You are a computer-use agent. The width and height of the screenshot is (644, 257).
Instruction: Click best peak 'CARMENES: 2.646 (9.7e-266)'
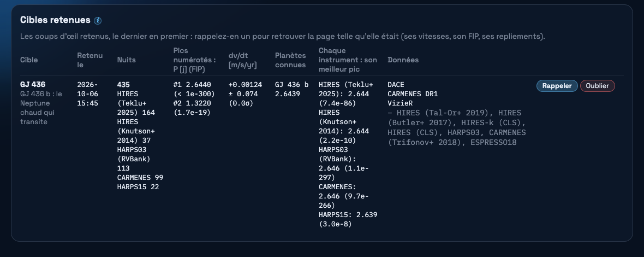343,196
